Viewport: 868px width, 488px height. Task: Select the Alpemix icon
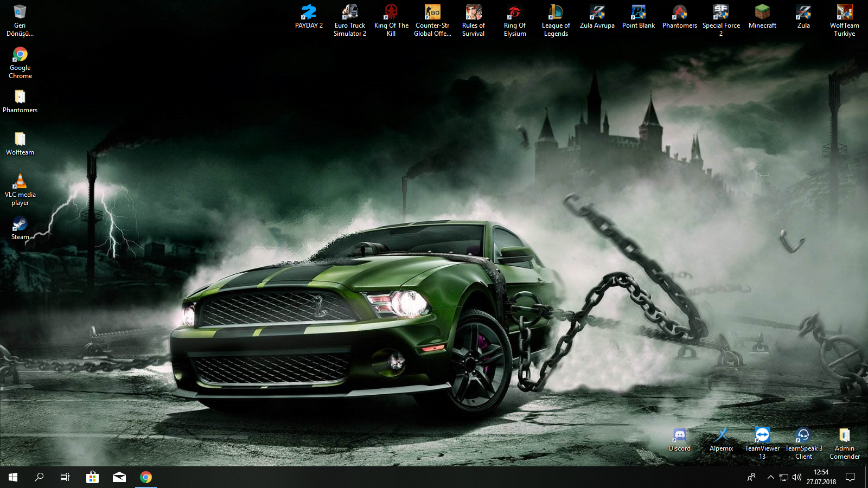coord(721,439)
